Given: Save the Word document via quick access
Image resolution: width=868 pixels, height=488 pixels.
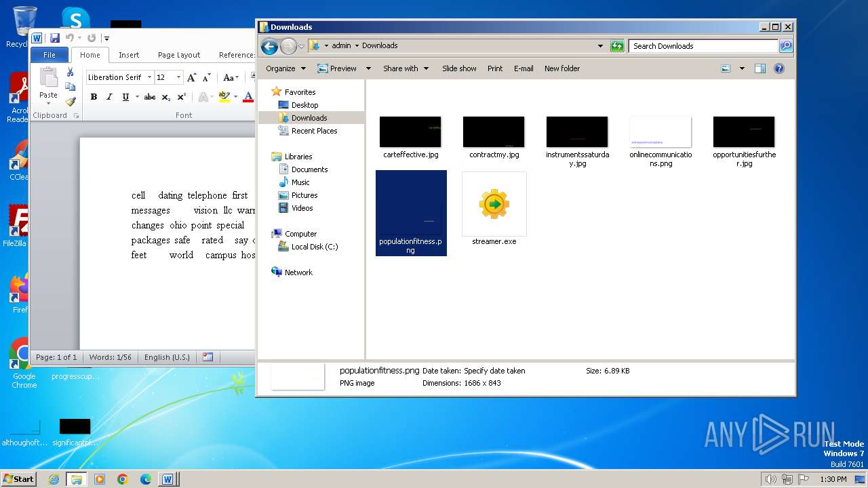Looking at the screenshot, I should (55, 38).
